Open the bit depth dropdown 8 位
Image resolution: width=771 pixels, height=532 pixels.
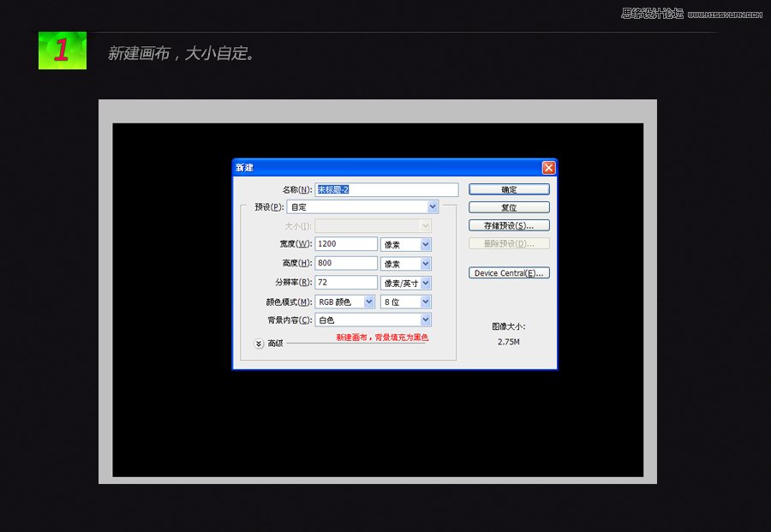(406, 302)
